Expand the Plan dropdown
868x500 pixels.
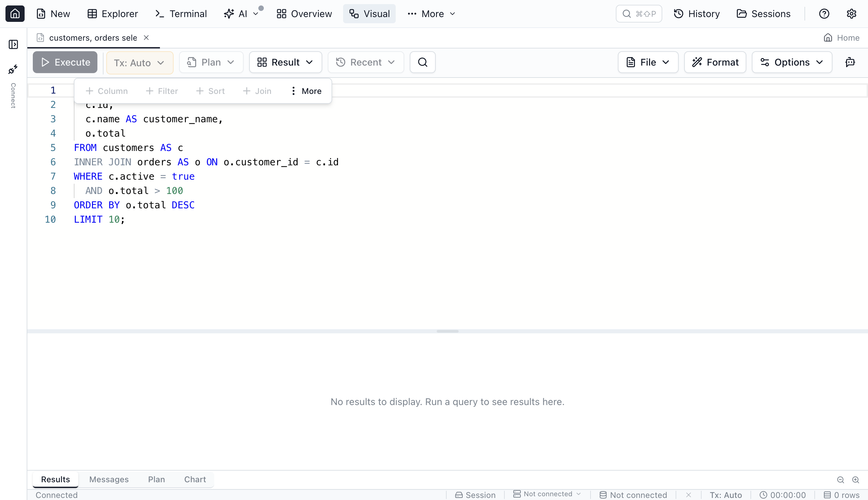tap(211, 62)
